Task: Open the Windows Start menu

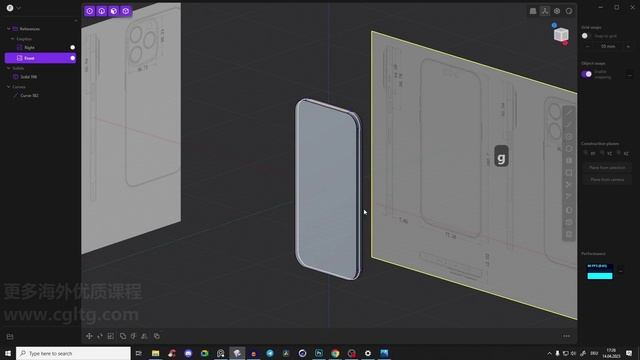Action: [8, 353]
